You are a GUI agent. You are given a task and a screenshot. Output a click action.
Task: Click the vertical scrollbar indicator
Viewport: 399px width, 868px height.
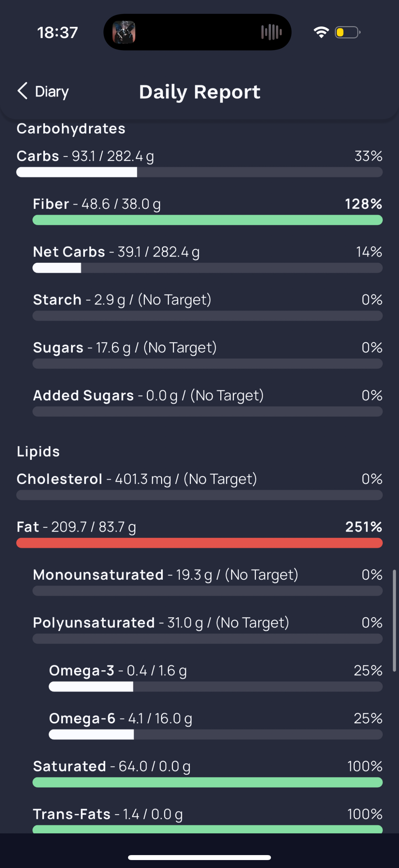[x=394, y=621]
